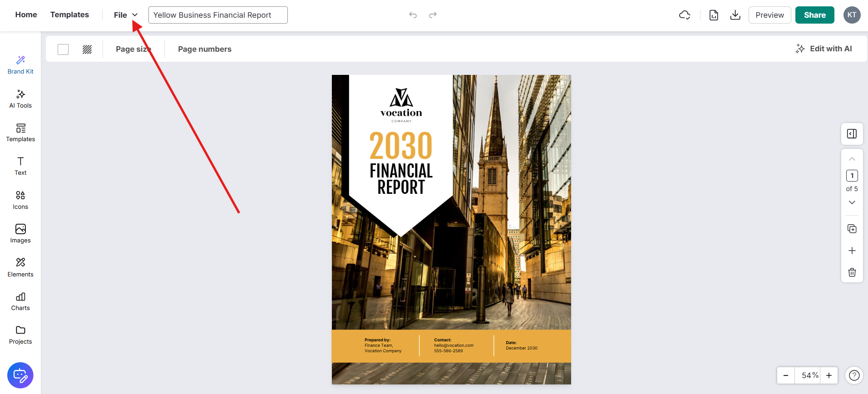This screenshot has width=868, height=394.
Task: Click the undo arrow
Action: 413,15
